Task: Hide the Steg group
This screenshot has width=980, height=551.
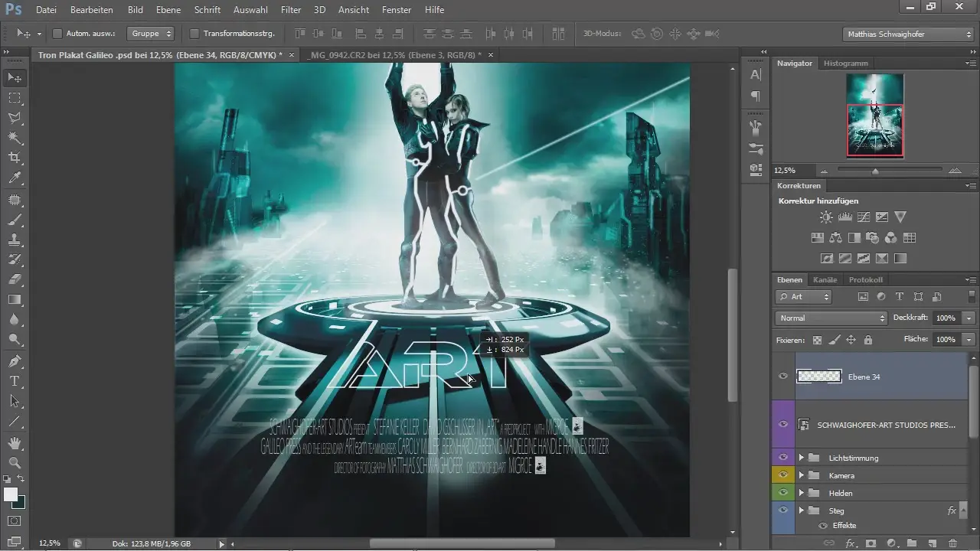Action: [782, 510]
